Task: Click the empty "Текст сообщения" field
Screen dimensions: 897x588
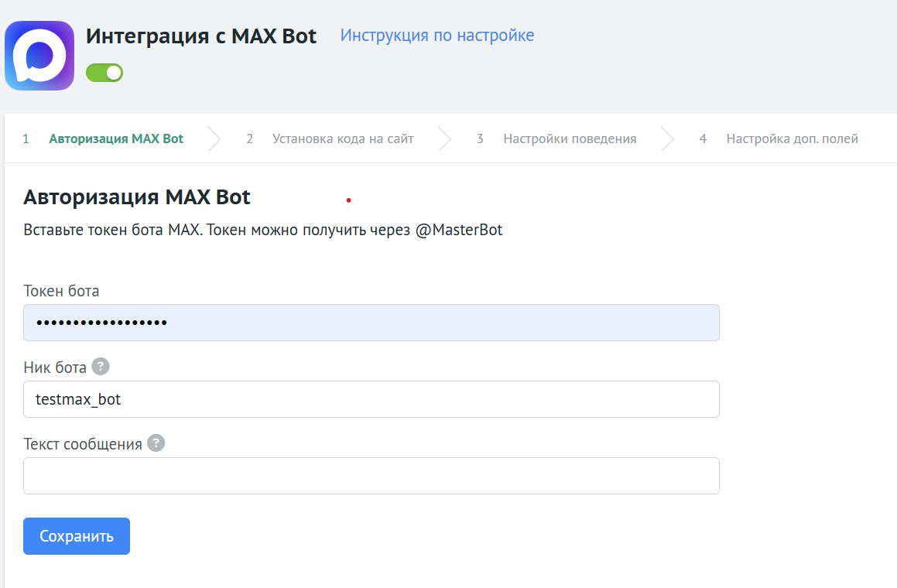Action: [x=370, y=476]
